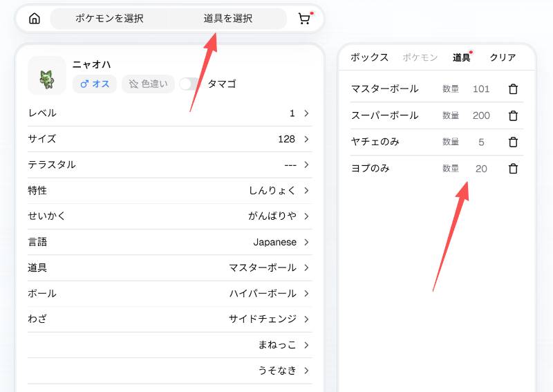
Task: Click the ヨプのみ item name
Action: pyautogui.click(x=371, y=168)
